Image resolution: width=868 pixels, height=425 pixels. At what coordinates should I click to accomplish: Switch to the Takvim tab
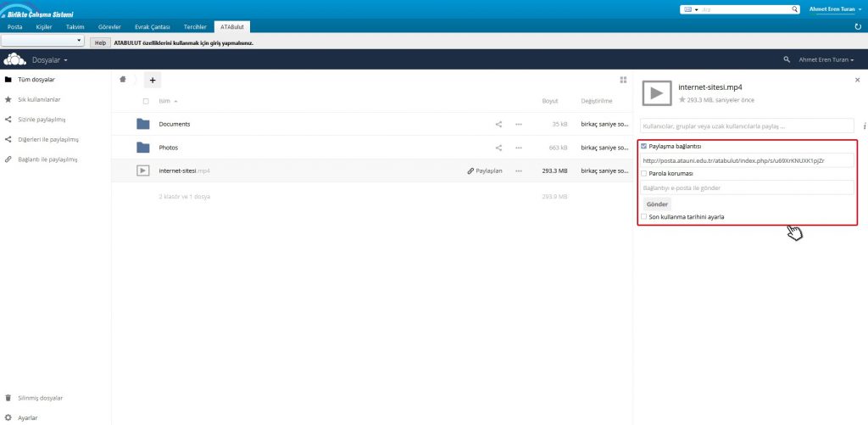coord(75,27)
